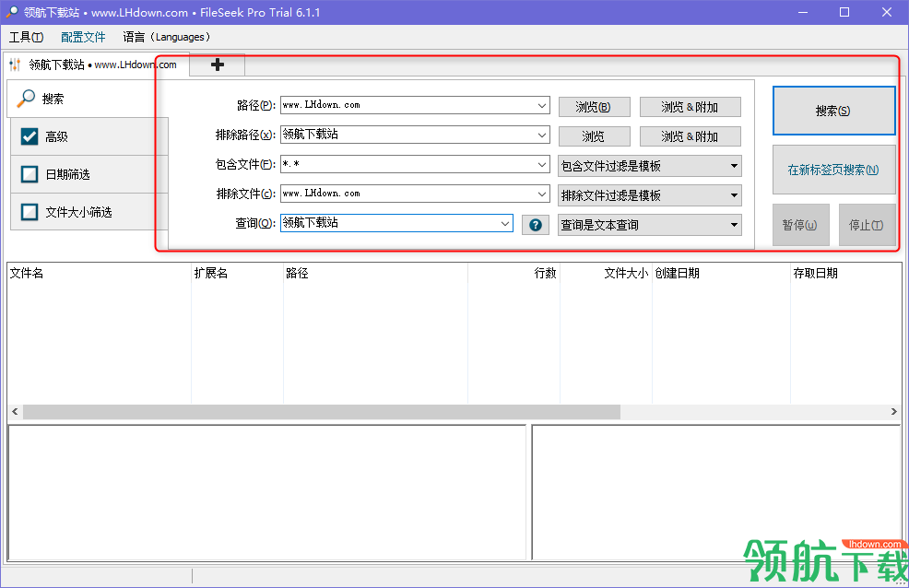Expand the 排除文件 combo box dropdown arrow
The height and width of the screenshot is (588, 909).
tap(541, 194)
